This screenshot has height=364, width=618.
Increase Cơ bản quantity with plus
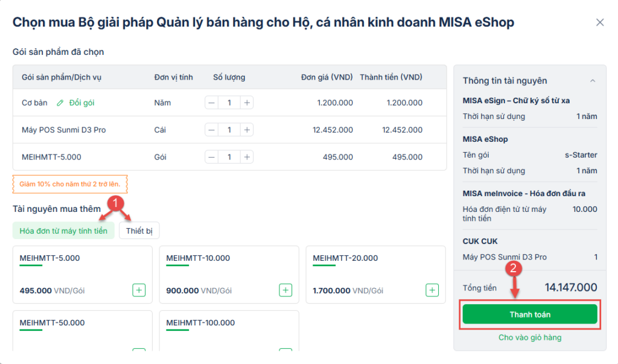click(247, 103)
